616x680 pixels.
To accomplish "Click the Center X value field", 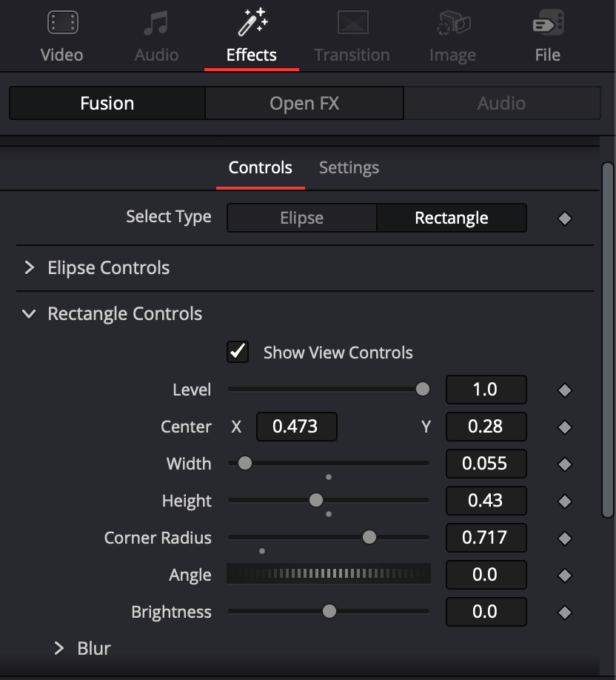I will (296, 427).
